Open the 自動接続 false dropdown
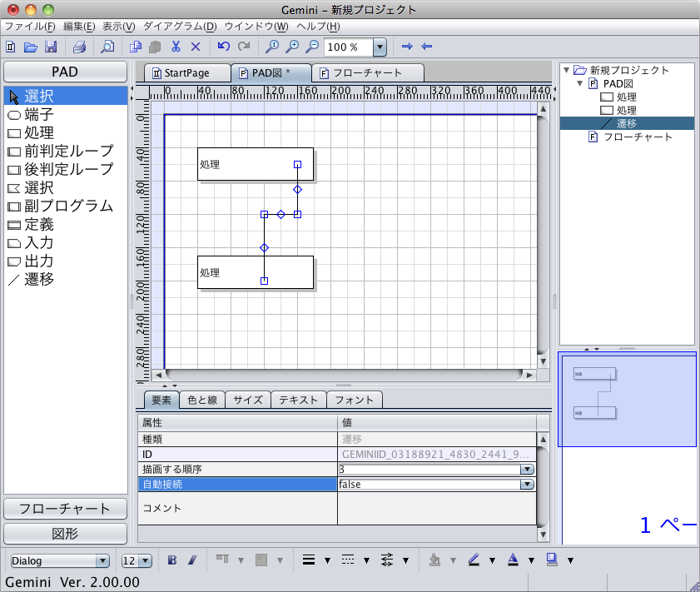700x592 pixels. pos(527,485)
